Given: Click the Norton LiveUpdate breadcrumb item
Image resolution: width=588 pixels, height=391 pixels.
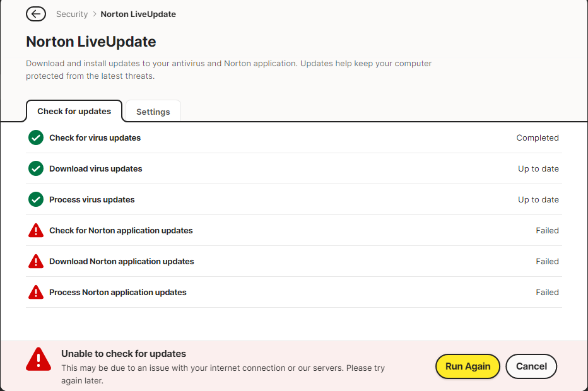Looking at the screenshot, I should pyautogui.click(x=138, y=14).
